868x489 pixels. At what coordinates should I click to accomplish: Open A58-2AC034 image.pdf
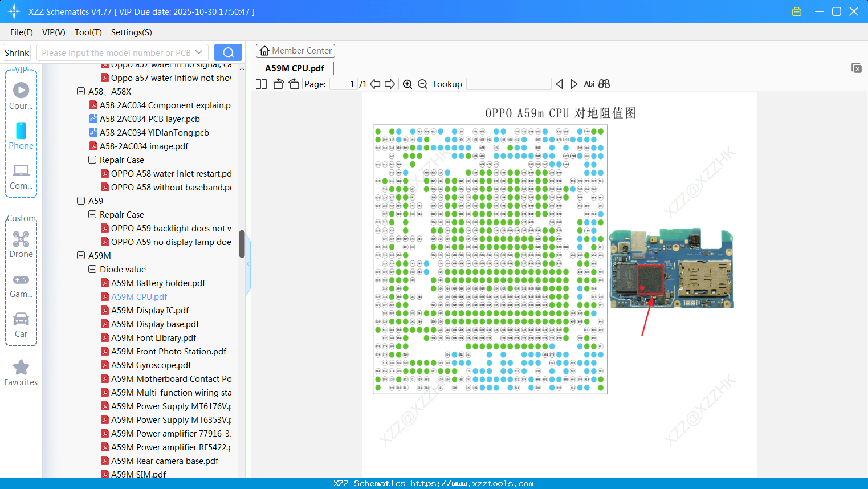point(138,146)
